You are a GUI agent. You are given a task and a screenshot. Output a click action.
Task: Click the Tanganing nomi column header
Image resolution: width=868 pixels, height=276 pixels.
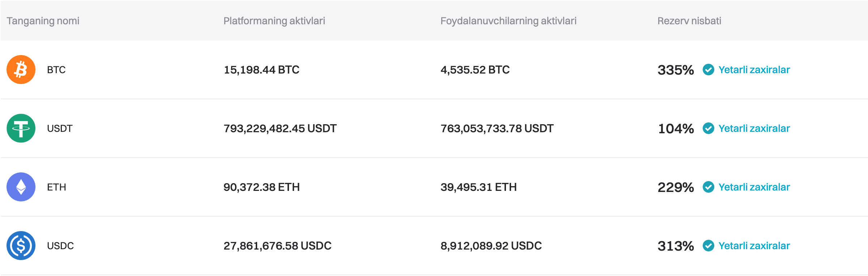(x=43, y=21)
